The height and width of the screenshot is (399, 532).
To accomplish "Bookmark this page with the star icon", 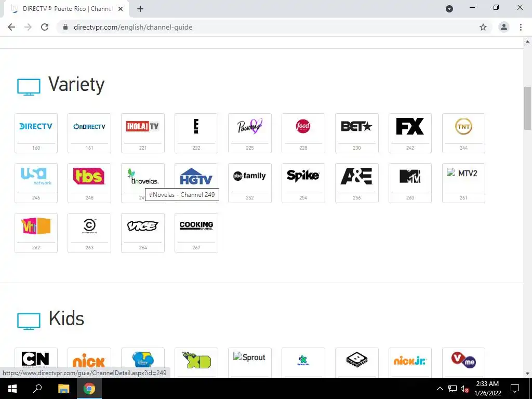I will 483,27.
